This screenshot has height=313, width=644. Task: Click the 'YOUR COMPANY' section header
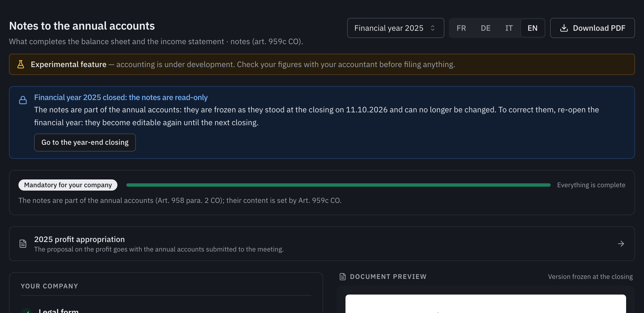coord(49,286)
